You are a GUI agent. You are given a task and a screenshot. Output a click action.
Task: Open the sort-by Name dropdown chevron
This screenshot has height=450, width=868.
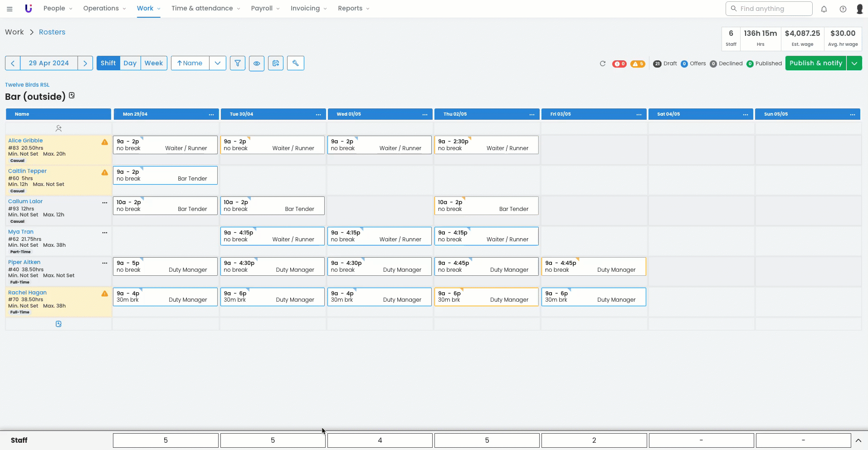(218, 63)
